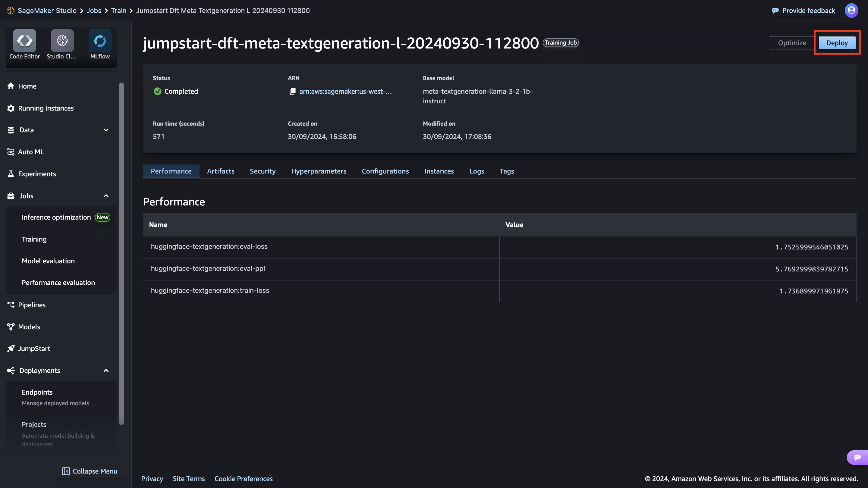868x488 pixels.
Task: Click the Deploy button
Action: tap(837, 42)
